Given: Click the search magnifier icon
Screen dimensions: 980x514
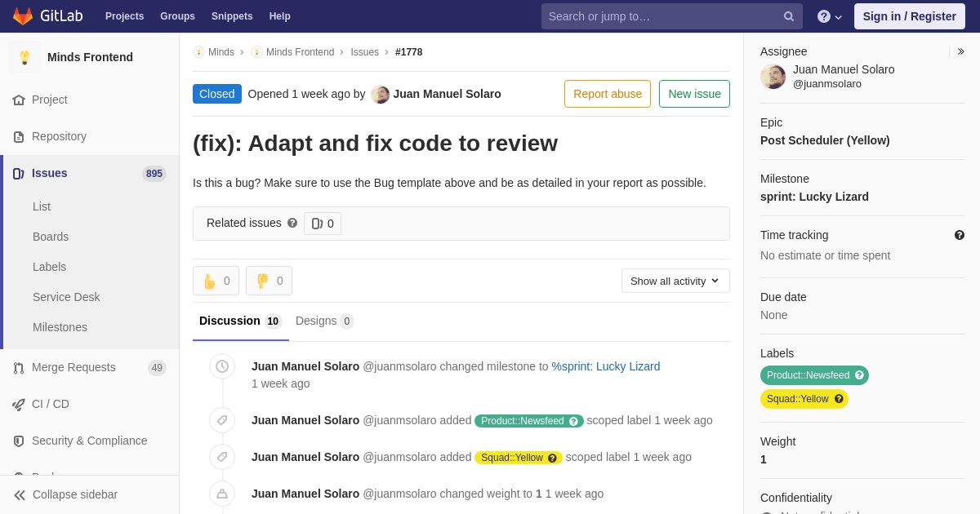Looking at the screenshot, I should pyautogui.click(x=789, y=16).
